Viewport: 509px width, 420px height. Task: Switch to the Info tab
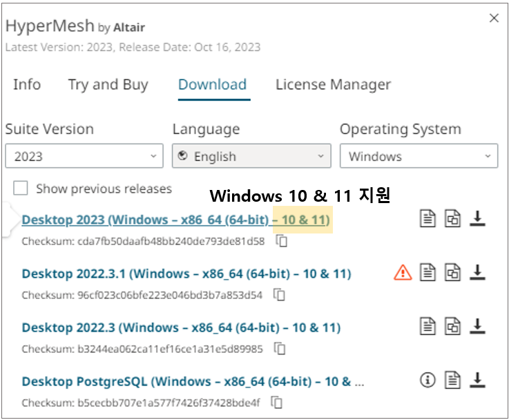[x=27, y=84]
